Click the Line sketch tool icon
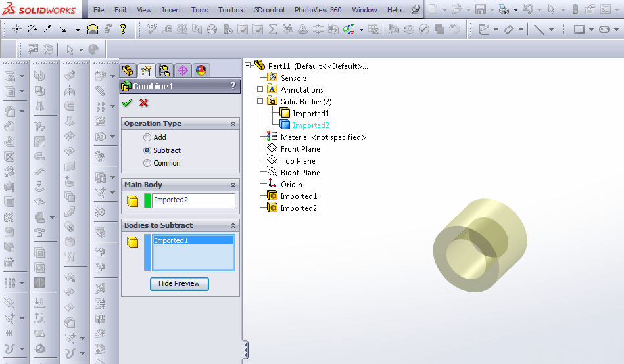The width and height of the screenshot is (624, 364). pyautogui.click(x=539, y=29)
